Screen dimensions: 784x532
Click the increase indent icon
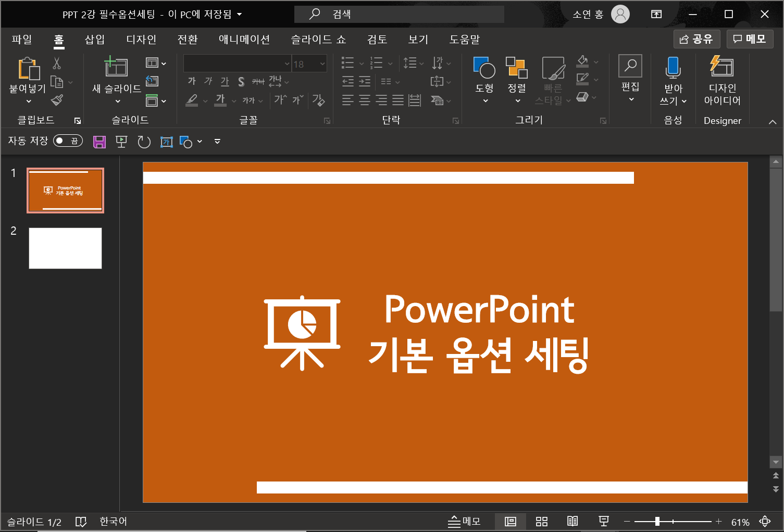coord(365,82)
